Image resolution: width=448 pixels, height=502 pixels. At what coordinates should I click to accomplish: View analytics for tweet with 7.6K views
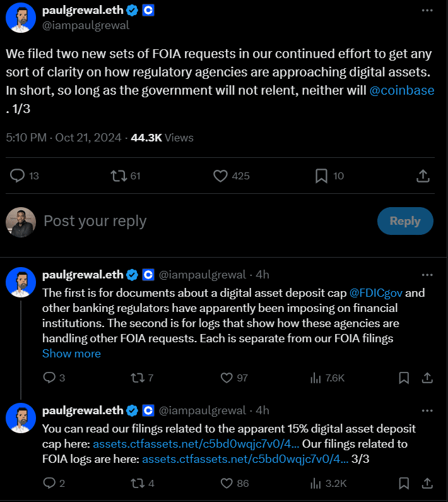pos(315,378)
